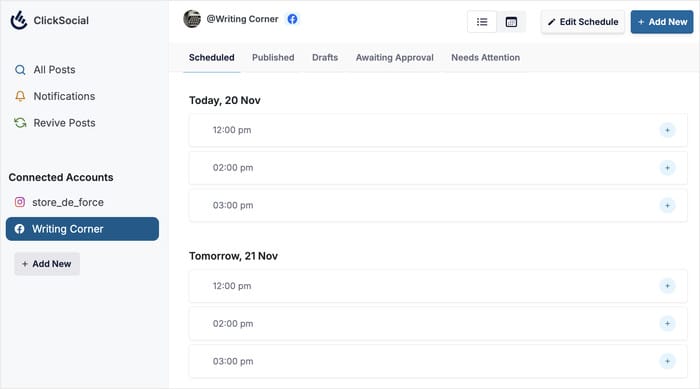Viewport: 700px width, 389px height.
Task: Add post to today's 03:00 pm slot
Action: coord(667,205)
